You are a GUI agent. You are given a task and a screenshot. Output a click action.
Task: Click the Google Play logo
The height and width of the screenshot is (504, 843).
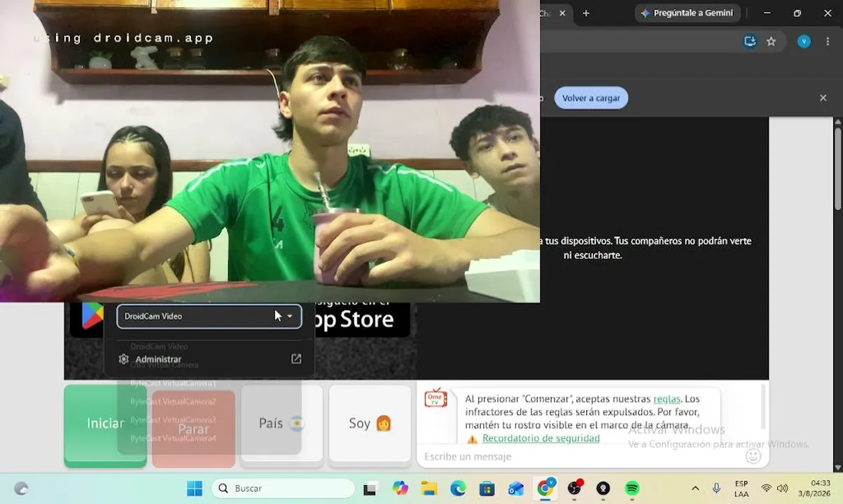pyautogui.click(x=92, y=316)
